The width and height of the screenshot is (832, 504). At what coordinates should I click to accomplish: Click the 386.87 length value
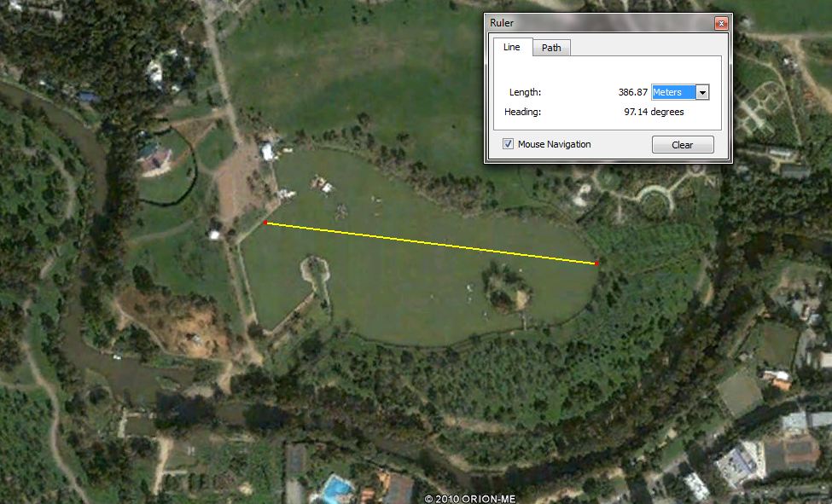click(632, 92)
